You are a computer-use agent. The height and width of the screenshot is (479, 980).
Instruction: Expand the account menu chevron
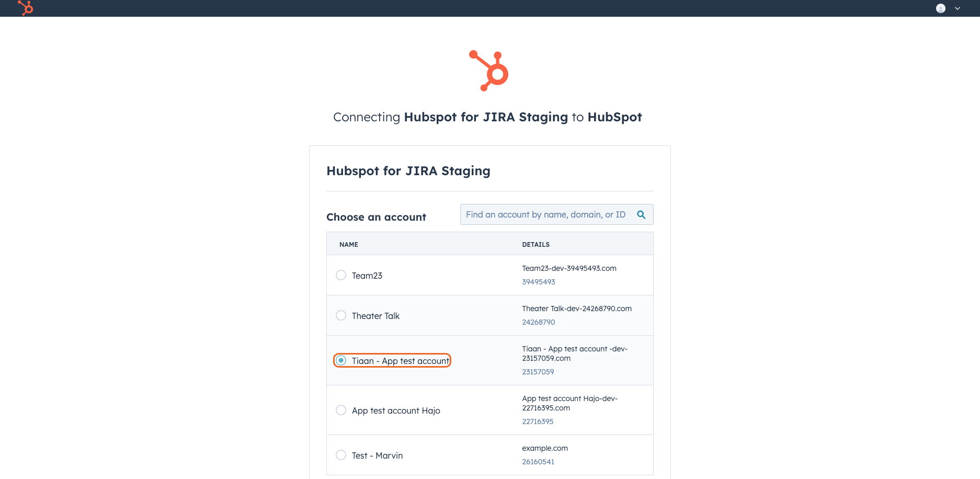[958, 8]
